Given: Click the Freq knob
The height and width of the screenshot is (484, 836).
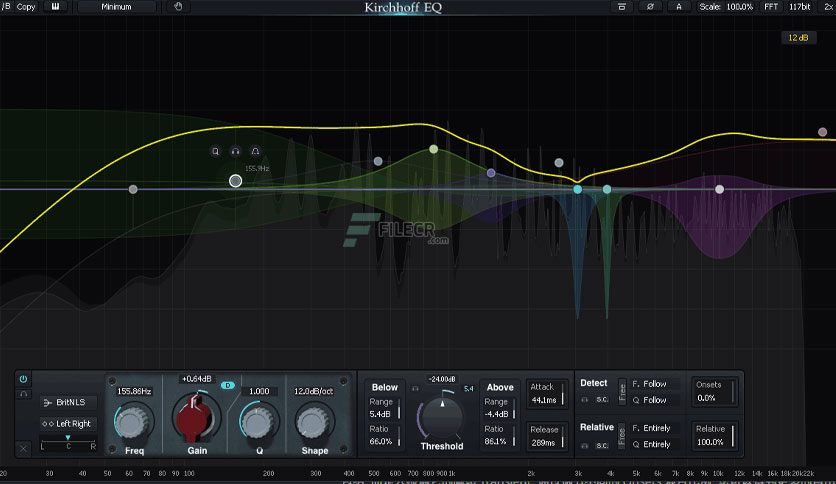Looking at the screenshot, I should point(133,422).
